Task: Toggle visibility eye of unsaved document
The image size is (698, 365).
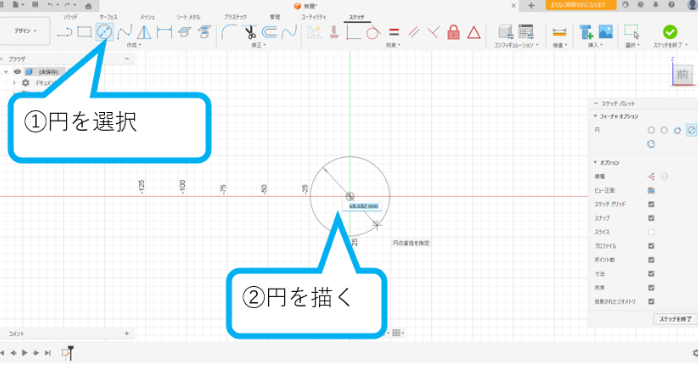Action: [x=17, y=71]
